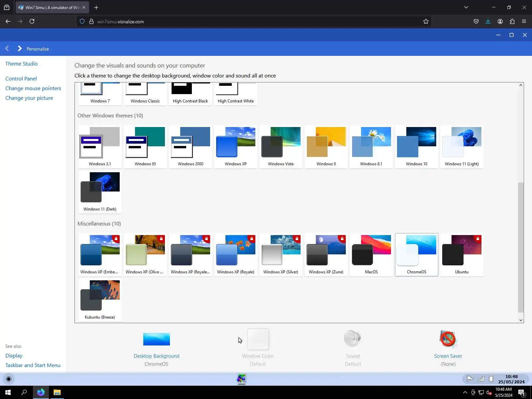Image resolution: width=532 pixels, height=399 pixels.
Task: Open Windows taskbar search
Action: [x=24, y=392]
